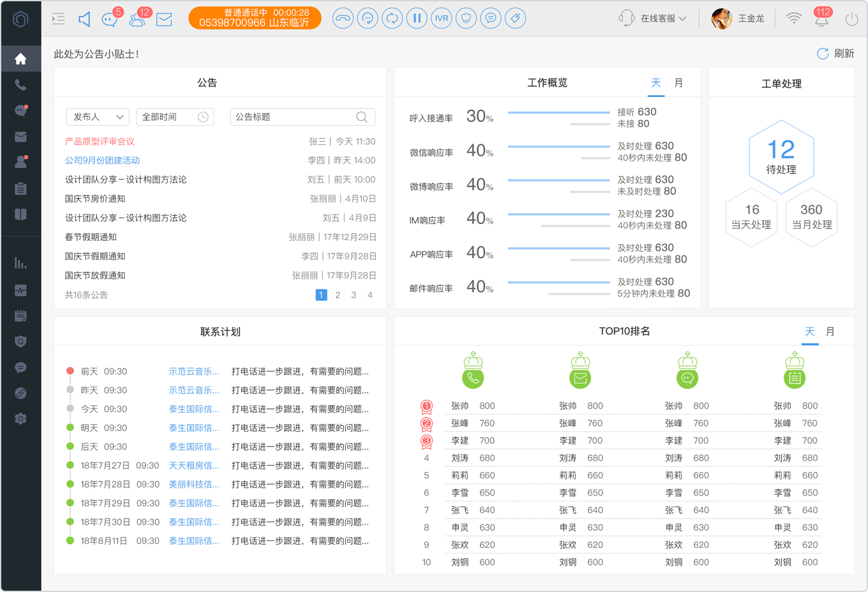Open the chat section in the left sidebar

click(x=21, y=110)
